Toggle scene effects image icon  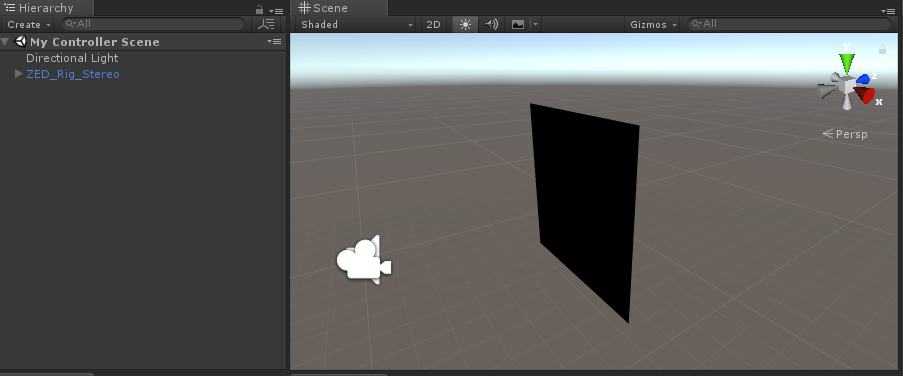coord(518,24)
